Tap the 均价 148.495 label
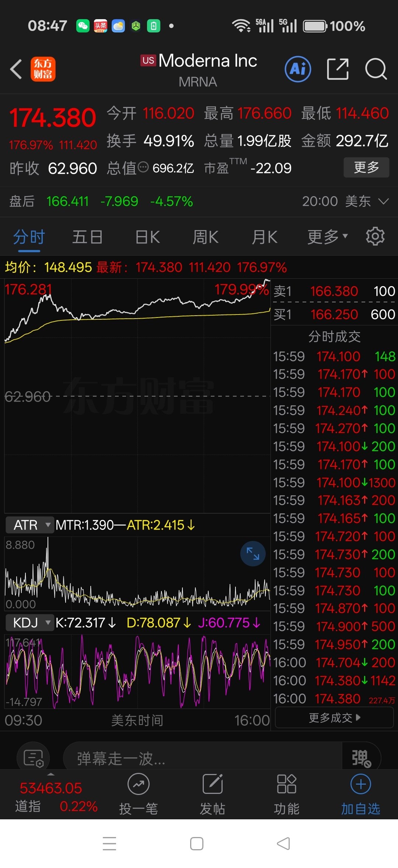This screenshot has height=868, width=398. pos(48,267)
